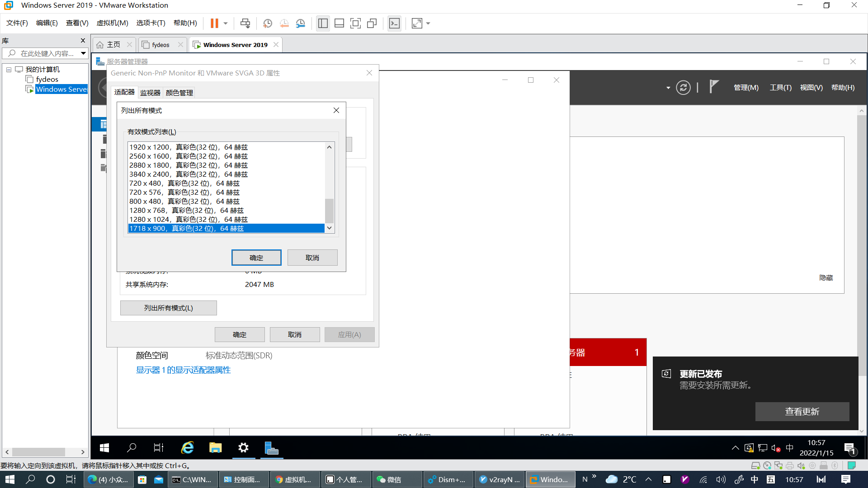The height and width of the screenshot is (488, 868).
Task: Switch to Unity mode
Action: pyautogui.click(x=372, y=23)
